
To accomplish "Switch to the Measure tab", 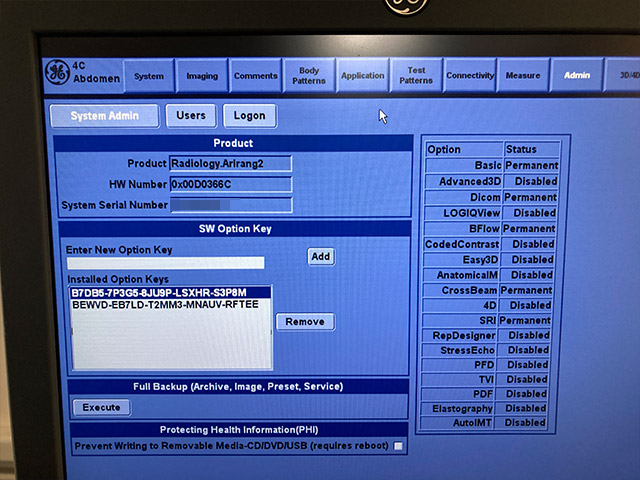I will click(x=523, y=76).
